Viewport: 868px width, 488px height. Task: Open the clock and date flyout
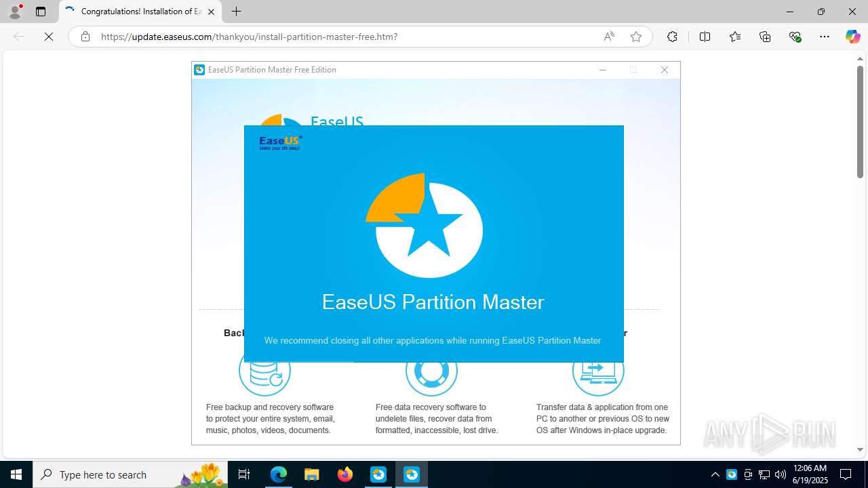click(810, 474)
